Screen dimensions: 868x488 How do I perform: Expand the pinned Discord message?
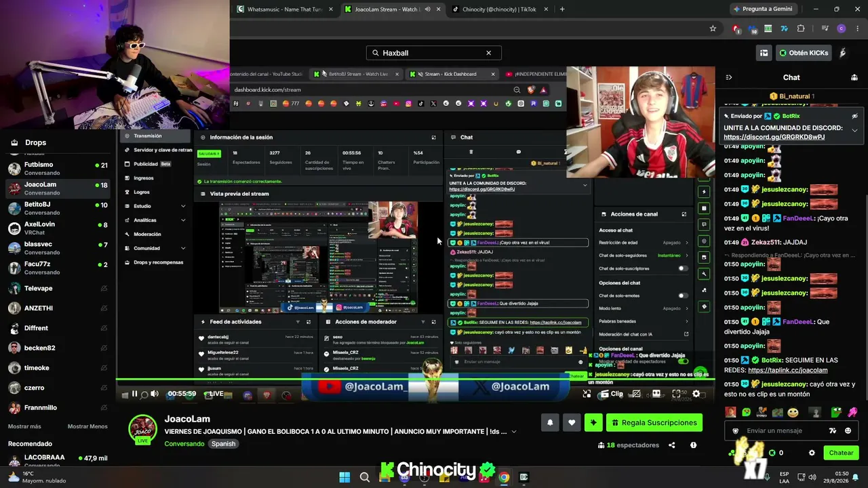(x=855, y=130)
